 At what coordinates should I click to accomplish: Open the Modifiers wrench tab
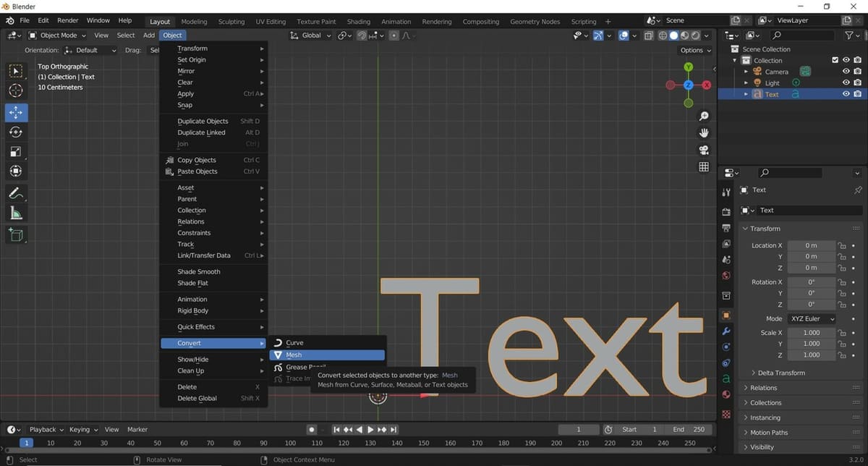point(726,331)
